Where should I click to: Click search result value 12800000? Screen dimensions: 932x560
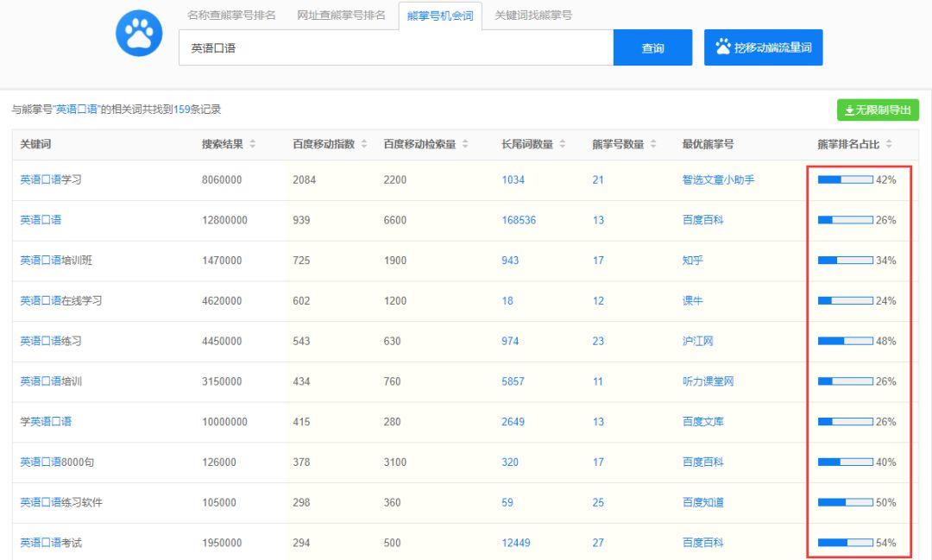[x=224, y=220]
